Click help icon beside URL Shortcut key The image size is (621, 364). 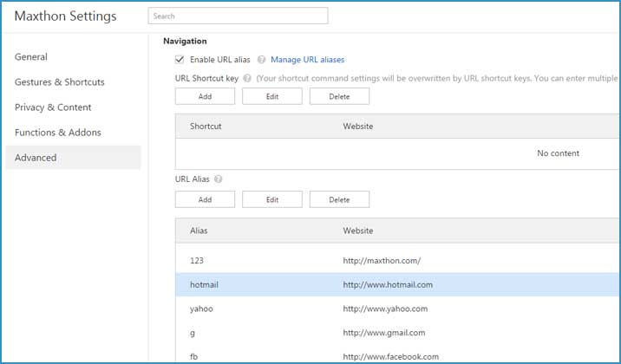point(247,78)
